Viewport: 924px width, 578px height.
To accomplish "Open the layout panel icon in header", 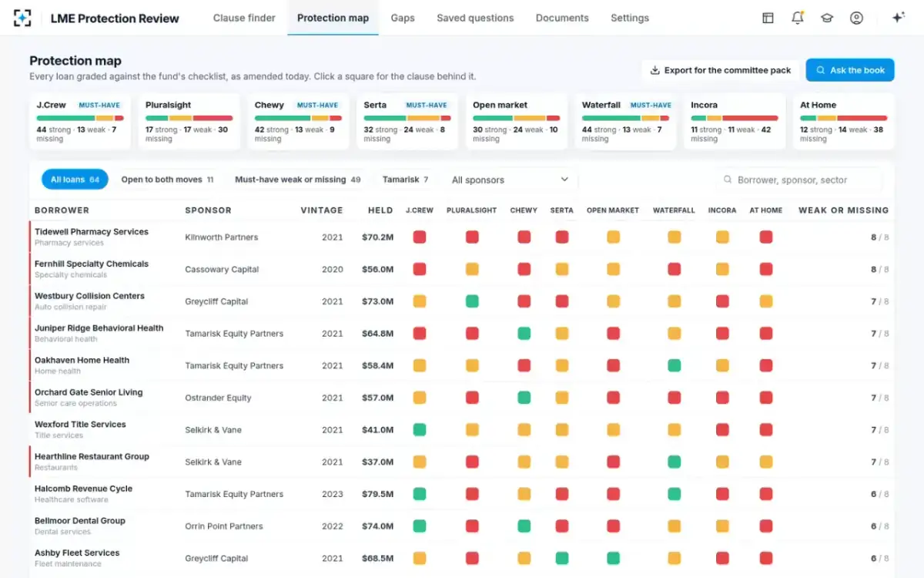I will (768, 18).
